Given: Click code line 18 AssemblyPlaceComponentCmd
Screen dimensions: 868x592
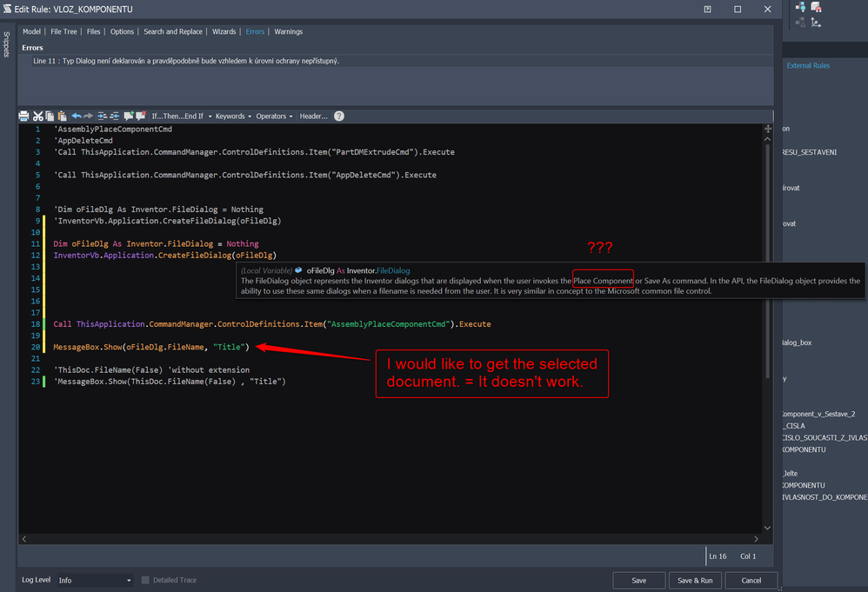Looking at the screenshot, I should [272, 324].
